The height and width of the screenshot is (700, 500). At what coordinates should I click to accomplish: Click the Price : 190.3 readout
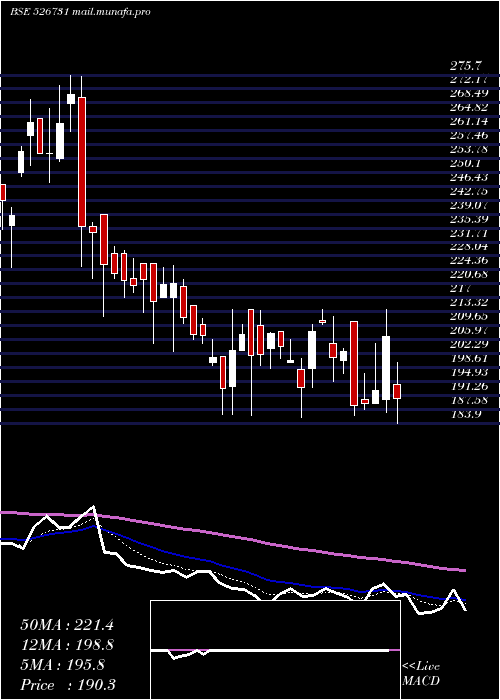click(67, 685)
